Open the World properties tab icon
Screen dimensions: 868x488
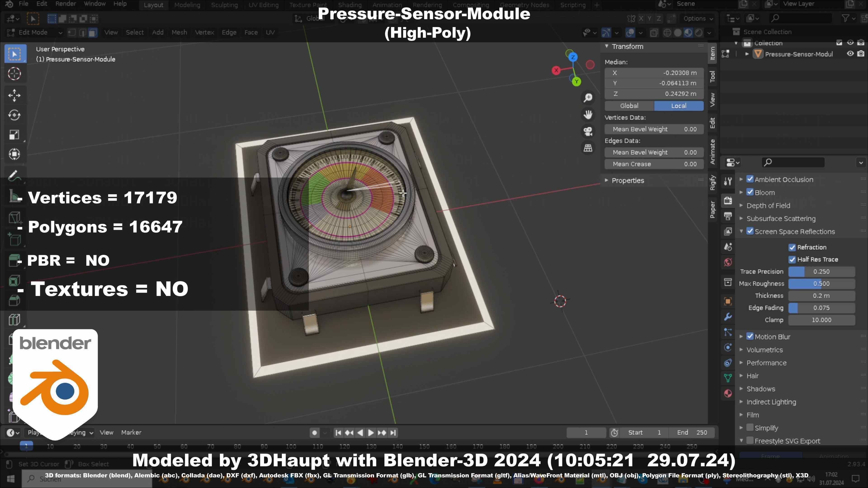pos(728,262)
